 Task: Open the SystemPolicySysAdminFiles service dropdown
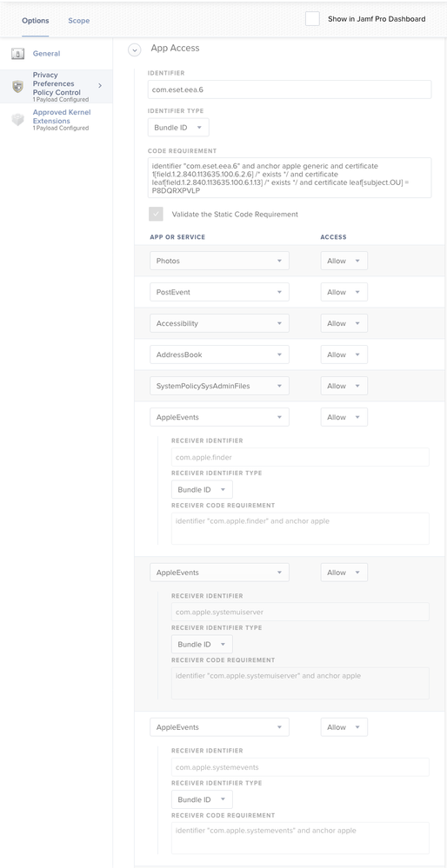[219, 386]
